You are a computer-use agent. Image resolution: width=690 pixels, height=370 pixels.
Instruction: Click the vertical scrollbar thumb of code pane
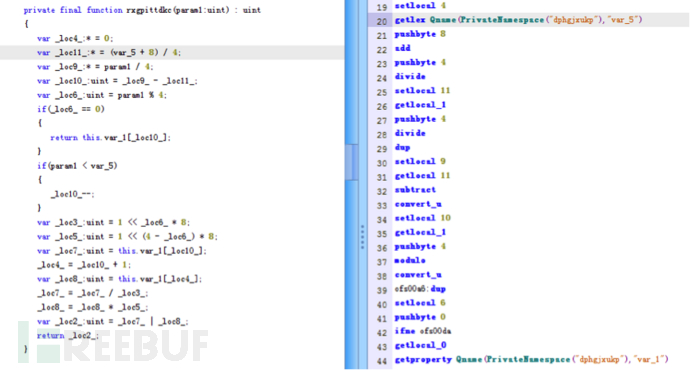(x=351, y=162)
